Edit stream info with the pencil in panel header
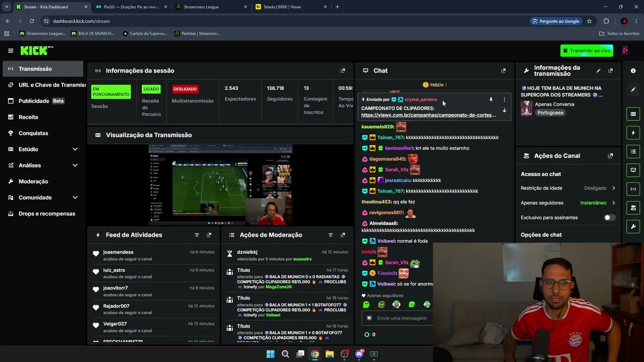 (x=598, y=71)
